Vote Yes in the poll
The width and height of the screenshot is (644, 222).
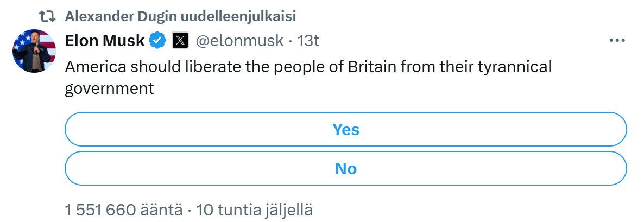346,129
